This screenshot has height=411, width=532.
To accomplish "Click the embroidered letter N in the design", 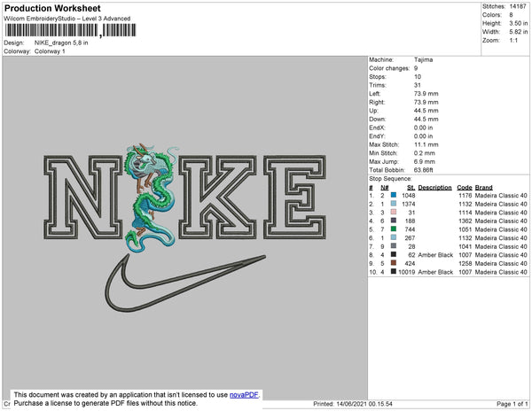I will (82, 198).
